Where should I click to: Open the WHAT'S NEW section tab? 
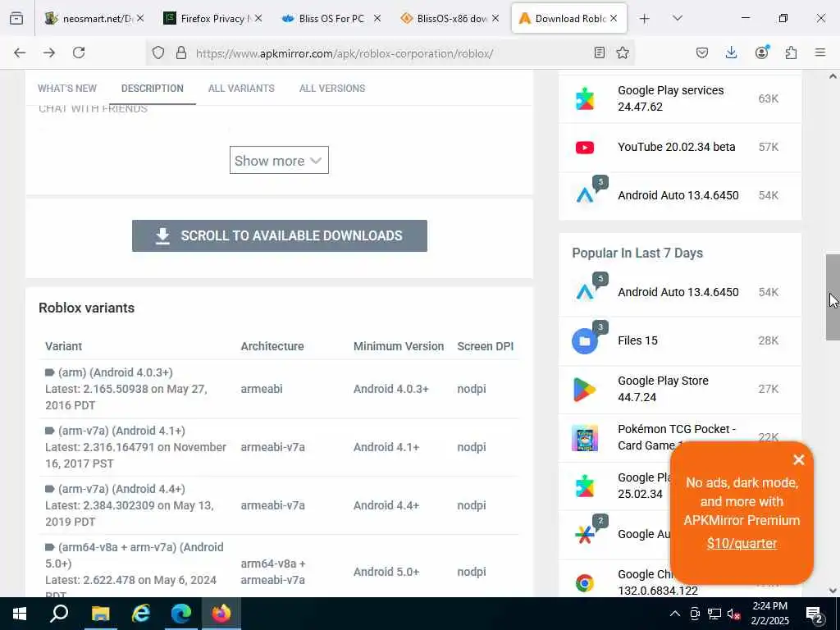point(67,89)
